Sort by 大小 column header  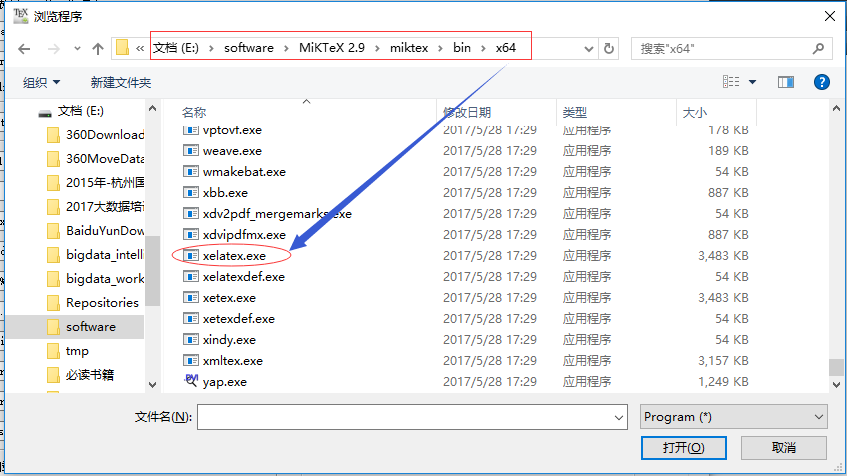point(694,112)
